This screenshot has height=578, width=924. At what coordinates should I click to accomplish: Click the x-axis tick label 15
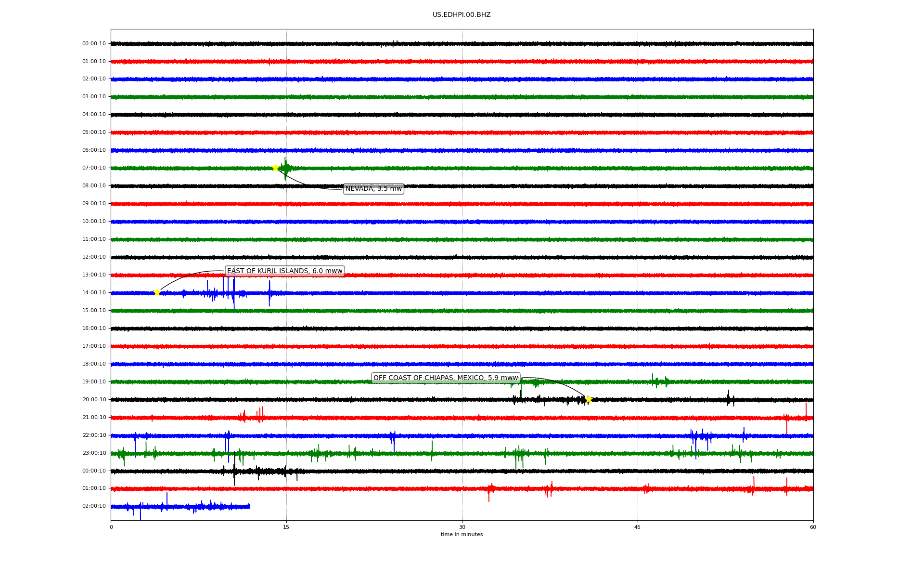click(286, 527)
